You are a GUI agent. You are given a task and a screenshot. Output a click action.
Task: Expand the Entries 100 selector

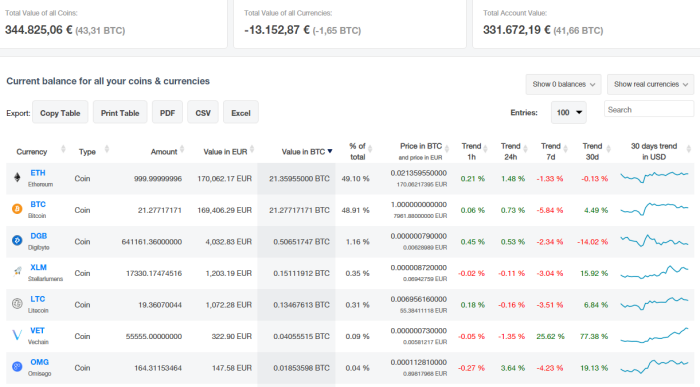(569, 112)
